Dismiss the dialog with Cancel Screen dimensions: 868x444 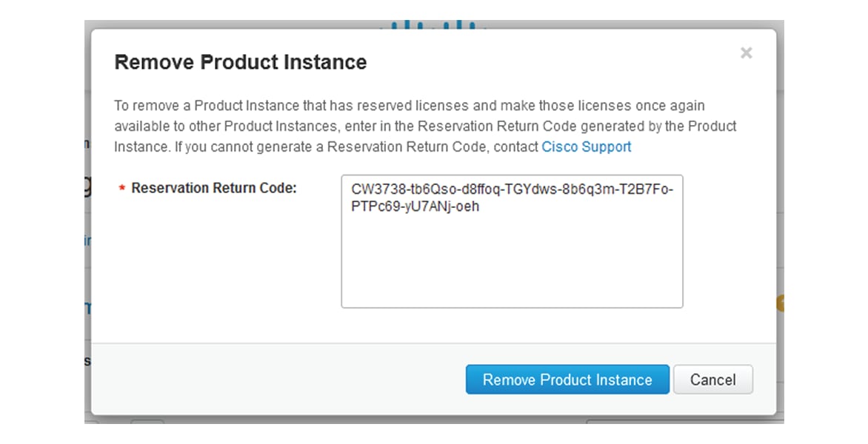713,380
